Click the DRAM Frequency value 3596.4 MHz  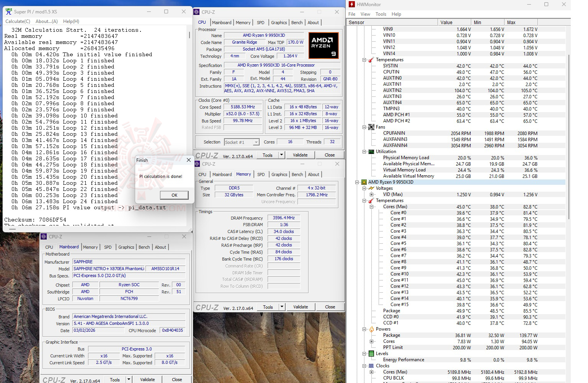click(x=284, y=218)
